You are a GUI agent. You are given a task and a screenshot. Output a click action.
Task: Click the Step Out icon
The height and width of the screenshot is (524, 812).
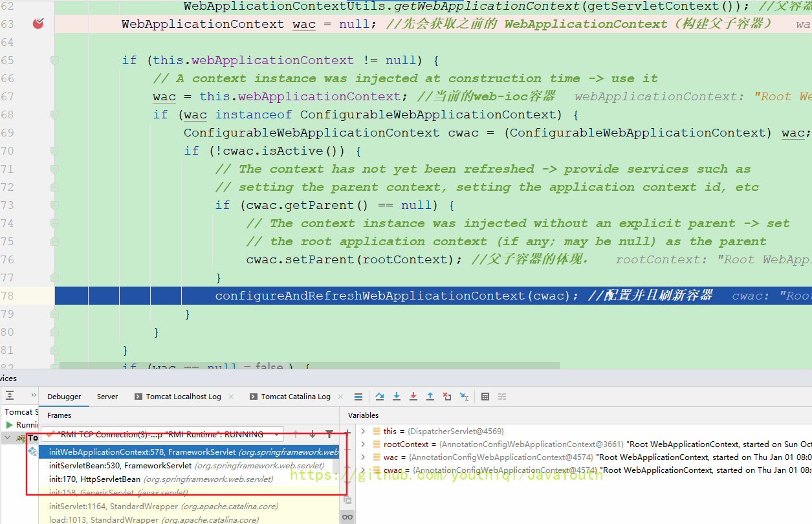(x=430, y=397)
